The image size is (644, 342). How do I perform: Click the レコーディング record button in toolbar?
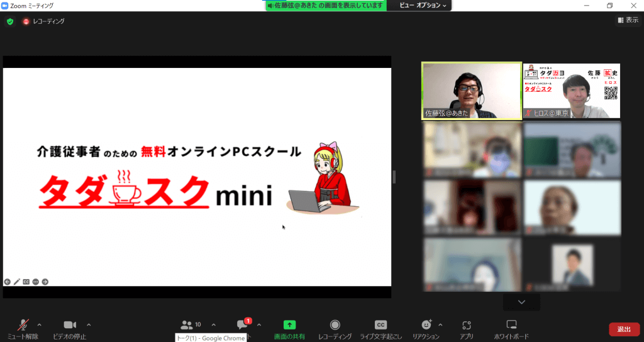coord(335,329)
